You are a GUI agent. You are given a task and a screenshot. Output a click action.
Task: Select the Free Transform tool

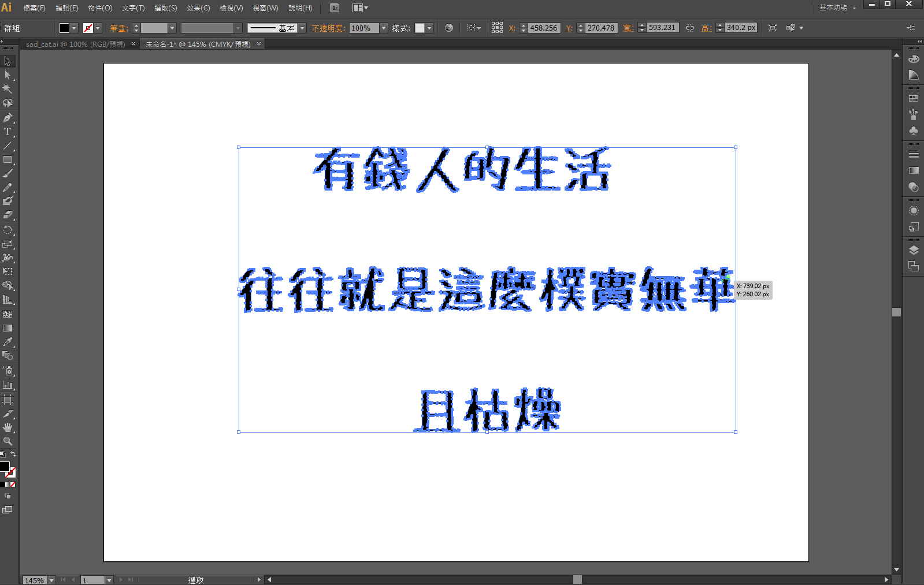[8, 271]
